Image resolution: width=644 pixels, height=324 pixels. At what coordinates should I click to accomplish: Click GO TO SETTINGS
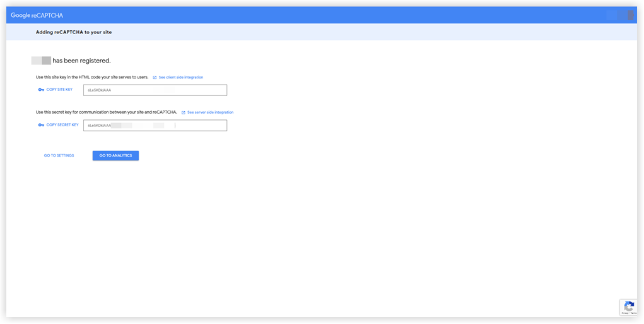point(59,156)
